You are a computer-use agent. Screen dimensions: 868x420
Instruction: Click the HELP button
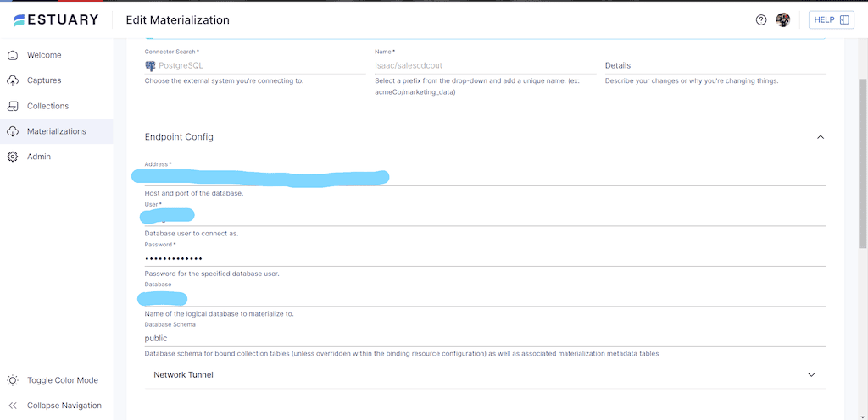(831, 19)
